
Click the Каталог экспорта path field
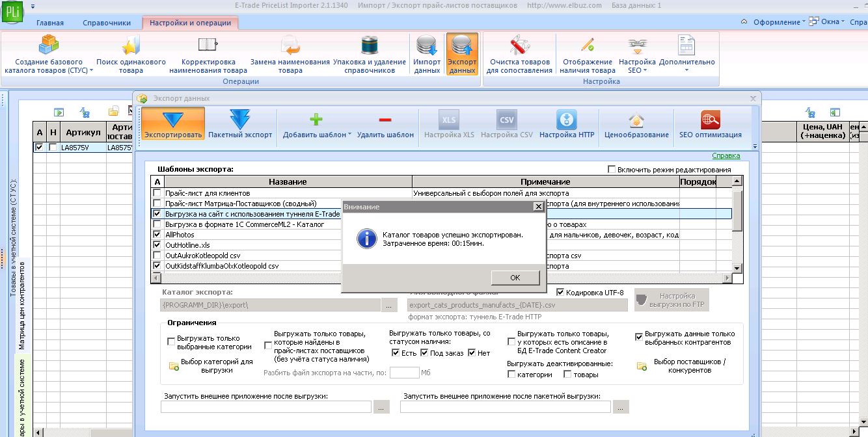270,304
